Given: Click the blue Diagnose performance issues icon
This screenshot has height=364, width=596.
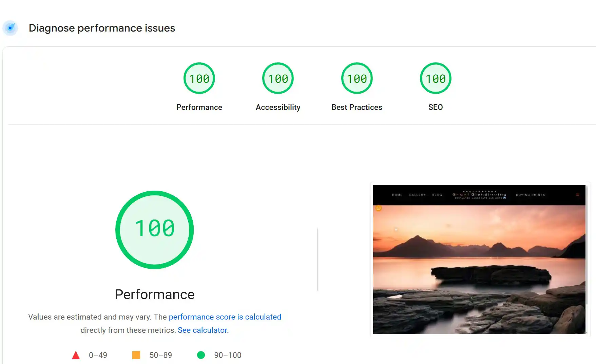Looking at the screenshot, I should click(x=10, y=28).
